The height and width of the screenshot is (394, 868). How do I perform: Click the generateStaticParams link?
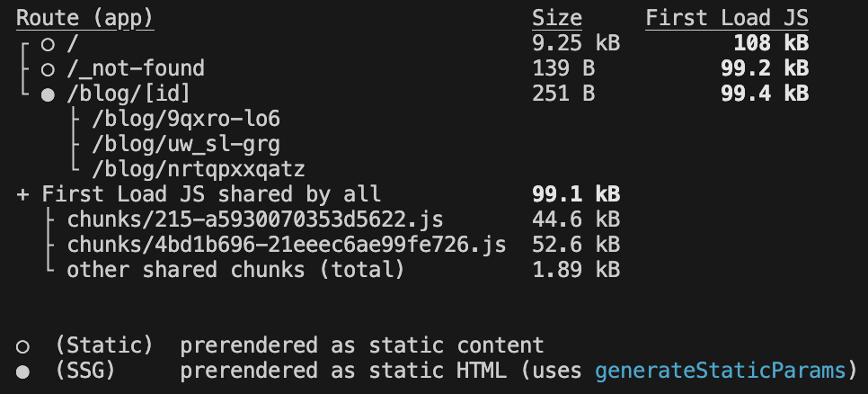[x=721, y=371]
